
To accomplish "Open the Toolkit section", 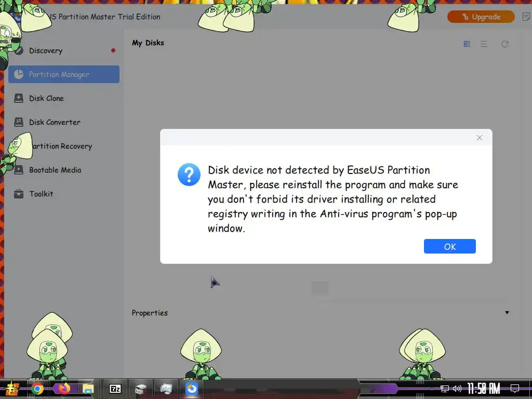I will click(x=64, y=194).
